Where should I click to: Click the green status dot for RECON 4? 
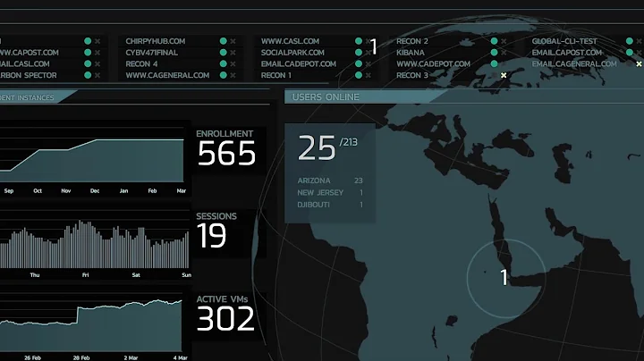(223, 64)
